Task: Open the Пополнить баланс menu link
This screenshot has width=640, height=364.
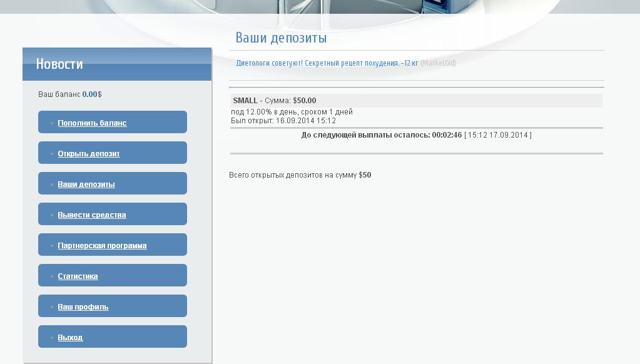Action: point(92,123)
